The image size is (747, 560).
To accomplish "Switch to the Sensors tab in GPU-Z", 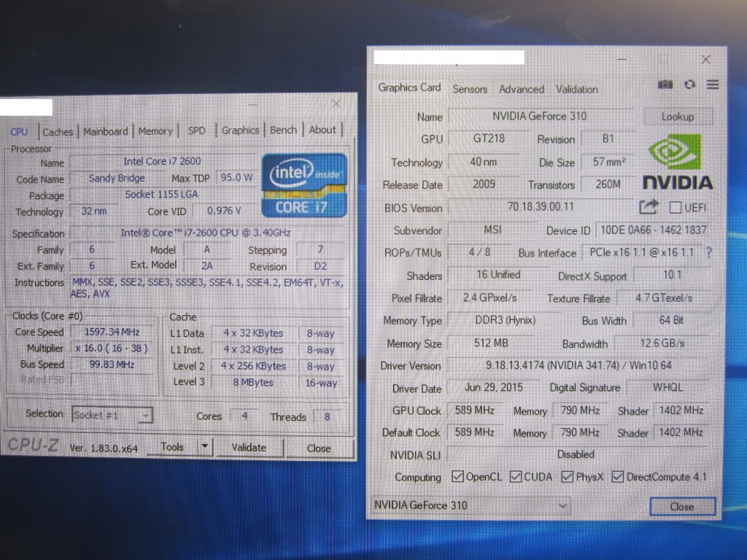I will [470, 89].
